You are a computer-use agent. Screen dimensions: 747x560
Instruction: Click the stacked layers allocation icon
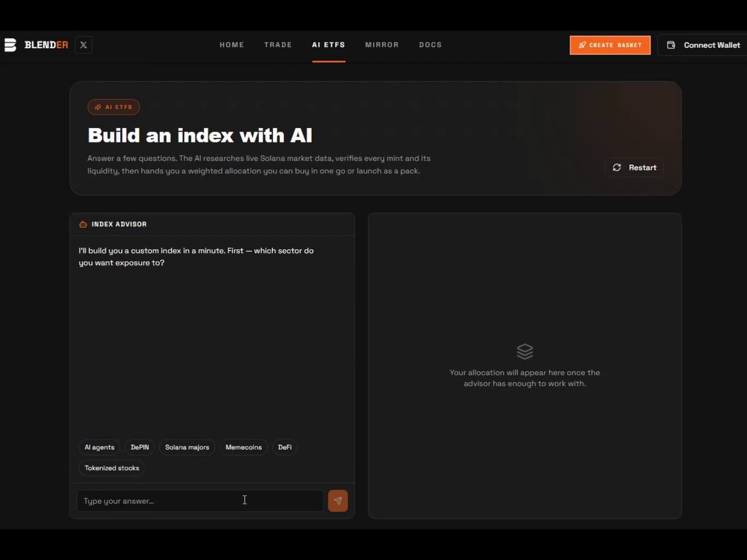525,352
